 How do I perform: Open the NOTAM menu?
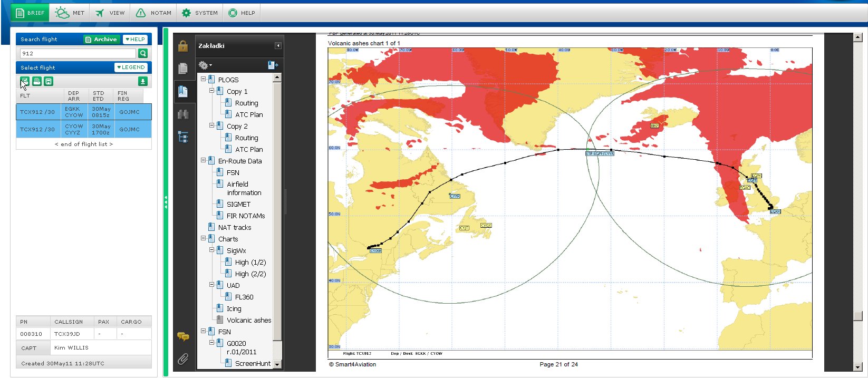[x=154, y=13]
